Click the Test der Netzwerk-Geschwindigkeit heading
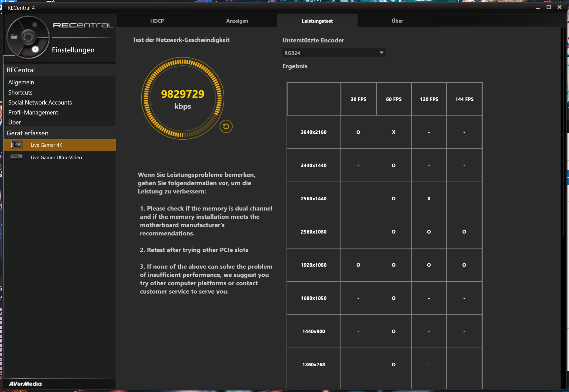Image resolution: width=569 pixels, height=392 pixels. click(181, 40)
